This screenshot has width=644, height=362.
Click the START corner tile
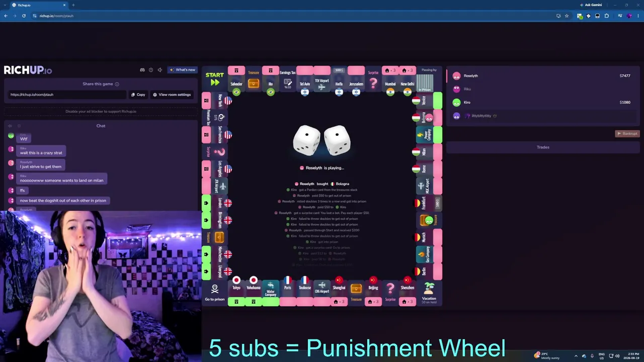coord(214,79)
